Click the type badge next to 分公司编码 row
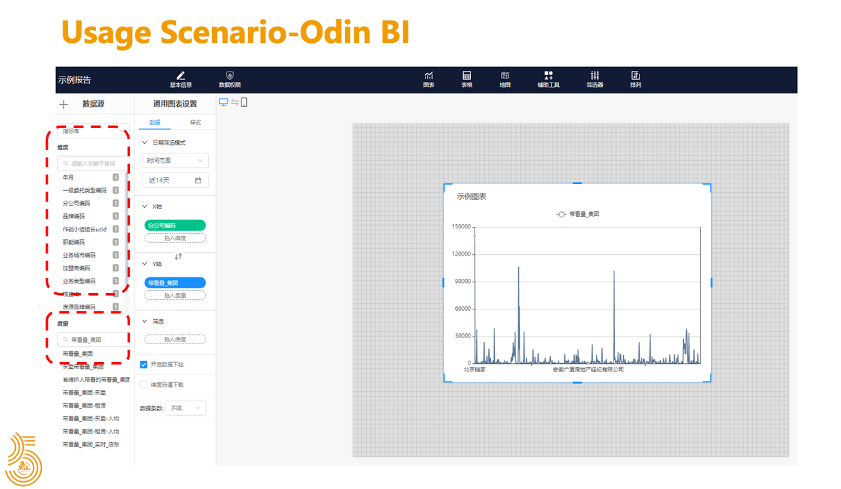 coord(115,203)
